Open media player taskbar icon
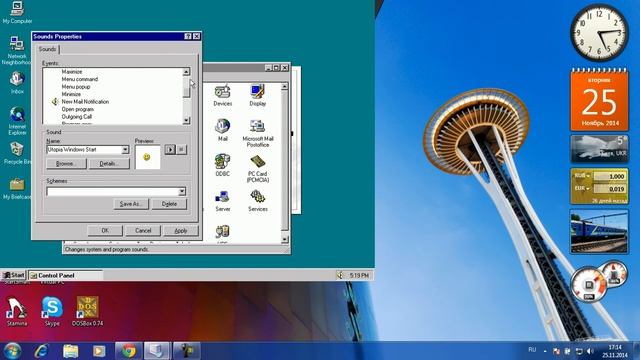The width and height of the screenshot is (640, 360). [99, 351]
